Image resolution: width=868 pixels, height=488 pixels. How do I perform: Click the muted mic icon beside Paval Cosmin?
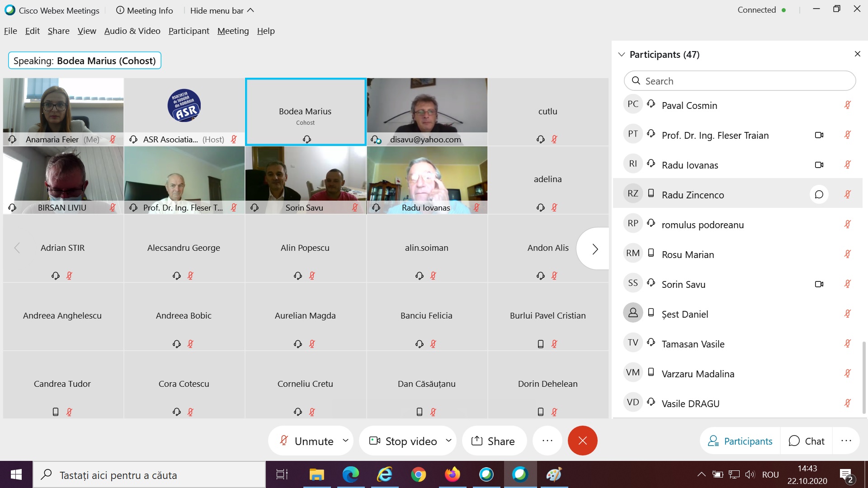pyautogui.click(x=847, y=105)
